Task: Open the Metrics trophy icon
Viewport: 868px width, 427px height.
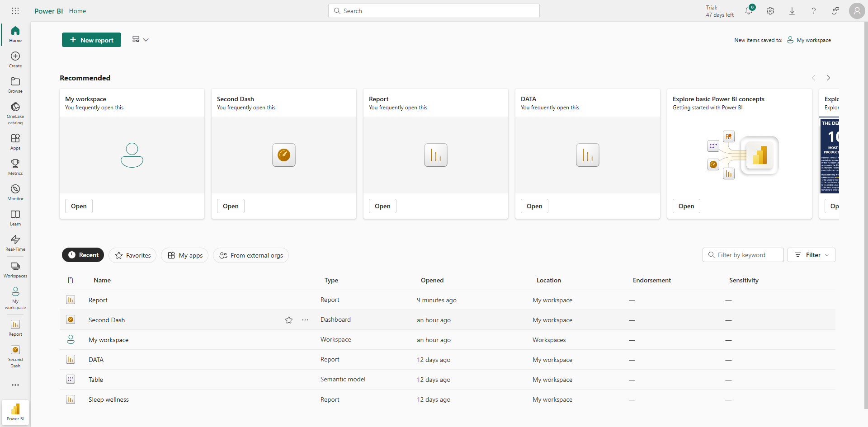Action: [15, 166]
